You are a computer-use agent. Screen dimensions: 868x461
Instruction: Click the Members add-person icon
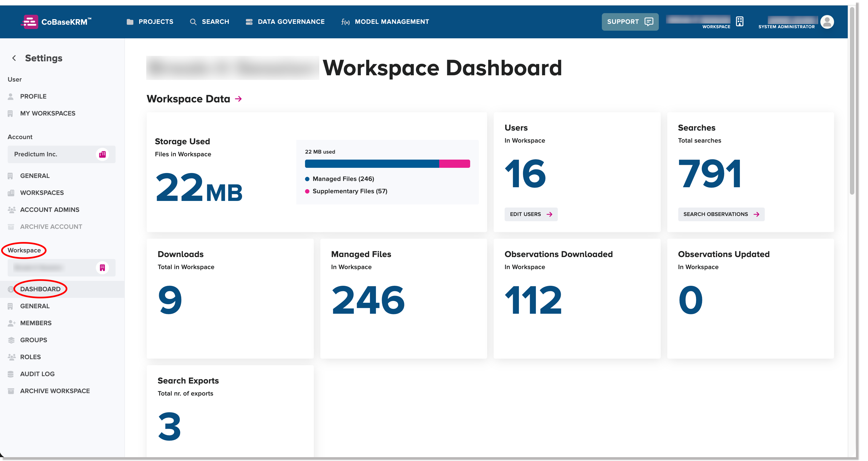pos(12,323)
